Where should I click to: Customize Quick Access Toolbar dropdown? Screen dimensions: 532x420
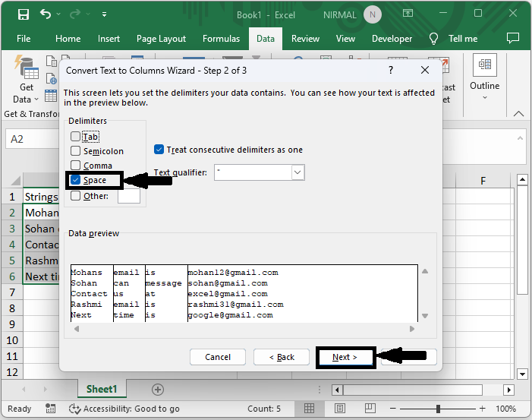[104, 14]
